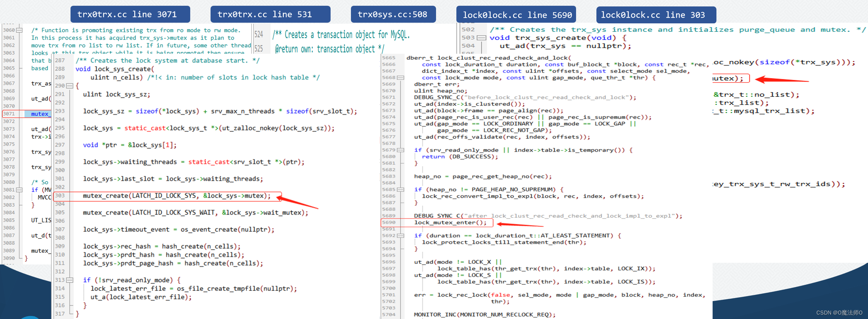This screenshot has width=868, height=319.
Task: Select the "trx0sys.cc:508" badge
Action: click(x=393, y=14)
